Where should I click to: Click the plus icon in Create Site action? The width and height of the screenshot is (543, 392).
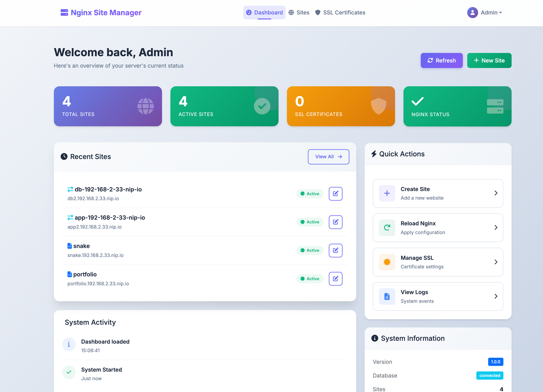pos(387,193)
